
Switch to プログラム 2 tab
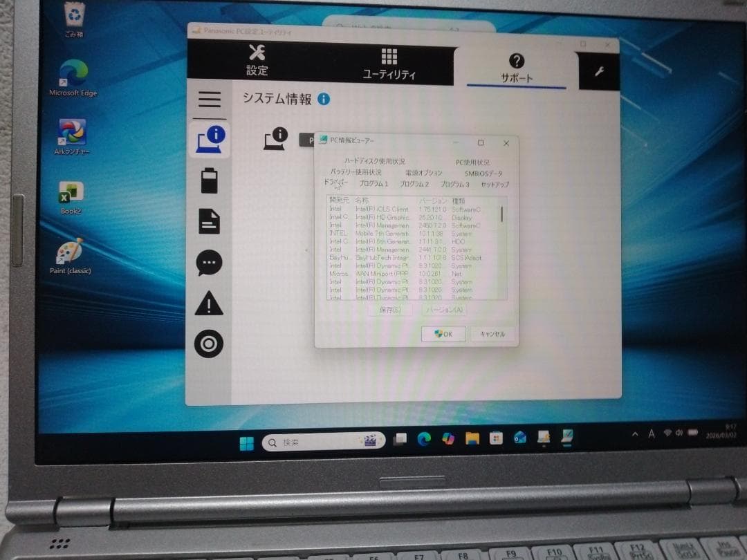414,184
